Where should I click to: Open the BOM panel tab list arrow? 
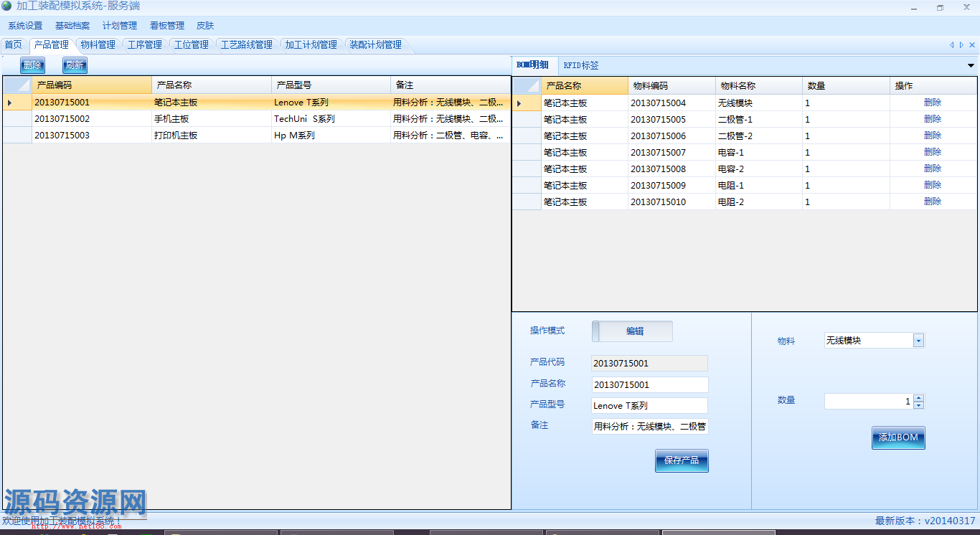tap(971, 65)
